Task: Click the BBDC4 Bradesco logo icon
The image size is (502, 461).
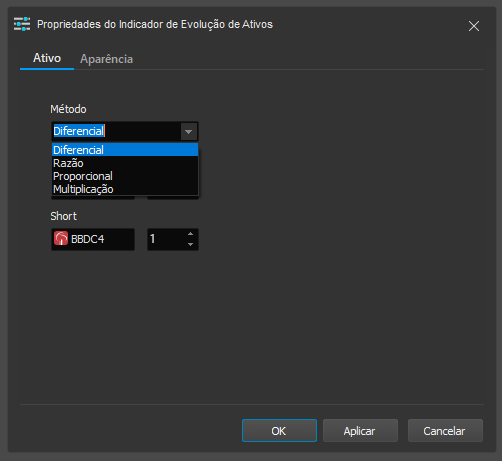Action: (61, 239)
